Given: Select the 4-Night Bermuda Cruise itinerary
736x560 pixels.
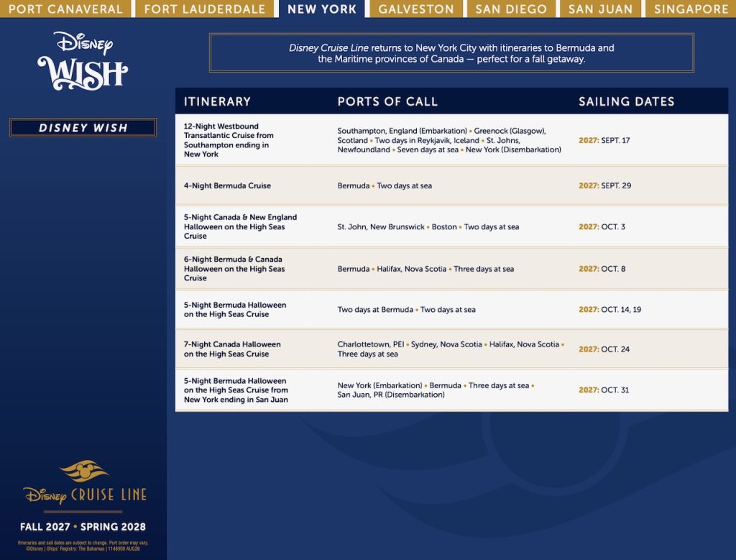Looking at the screenshot, I should [227, 185].
